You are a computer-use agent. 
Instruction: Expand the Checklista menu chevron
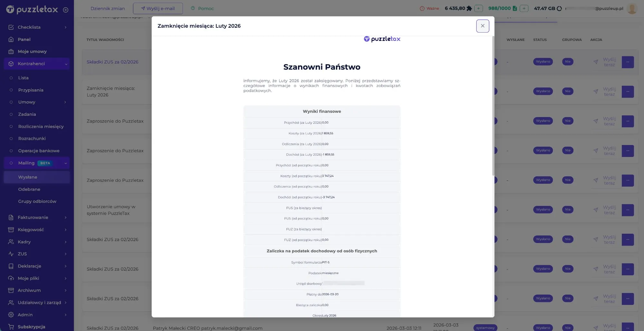coord(66,27)
